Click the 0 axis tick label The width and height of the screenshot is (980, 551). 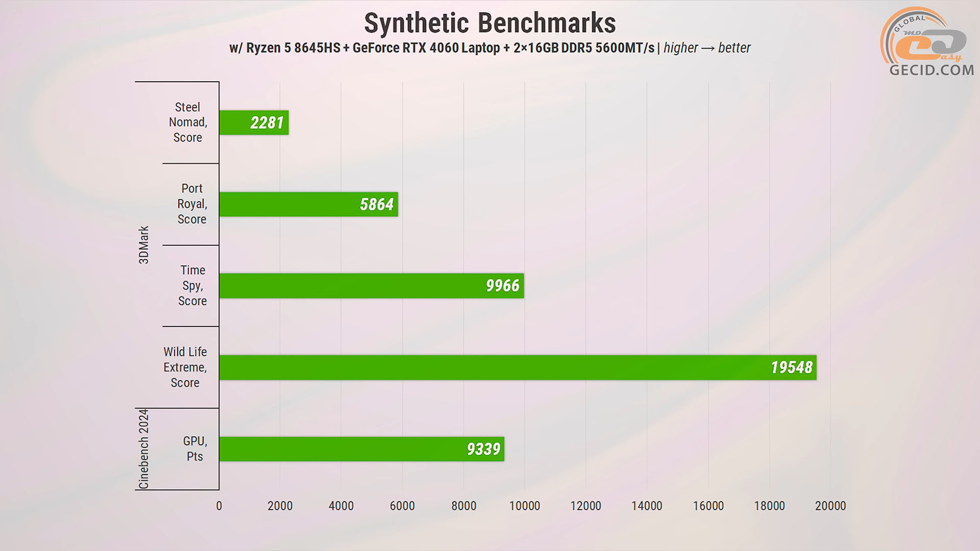point(219,506)
